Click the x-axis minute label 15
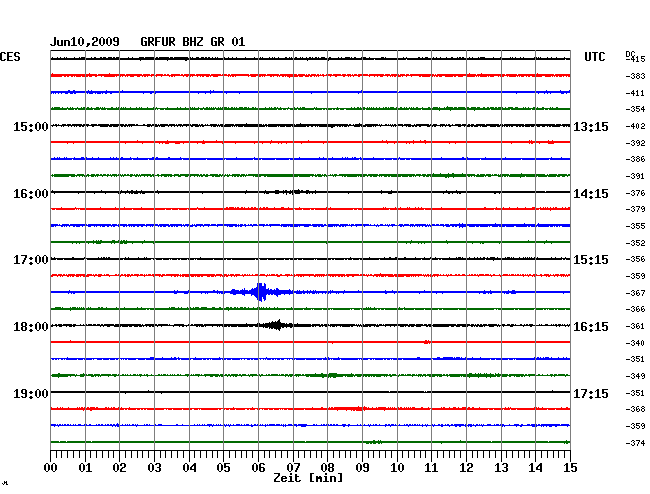650x494 pixels. click(x=570, y=468)
